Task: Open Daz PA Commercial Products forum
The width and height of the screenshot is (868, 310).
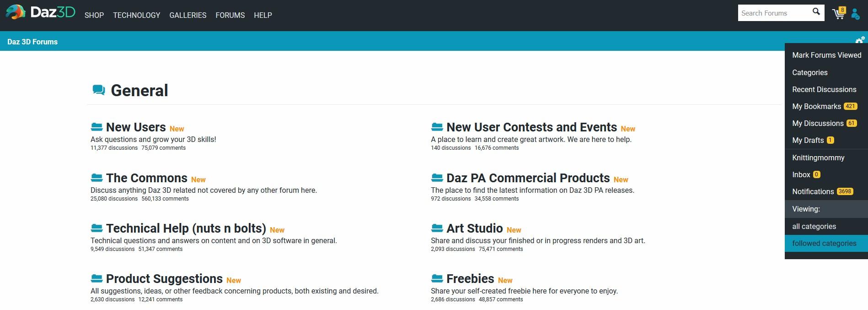Action: pos(528,178)
